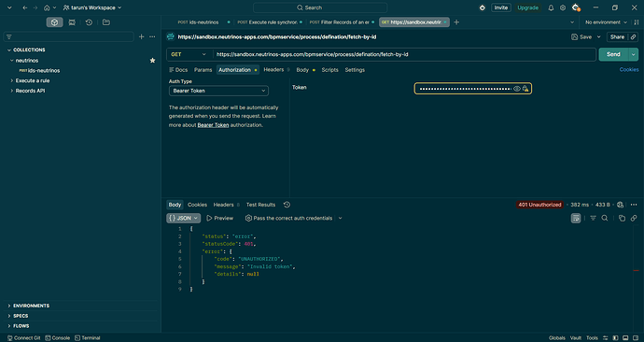
Task: Click the Upgrade button
Action: coord(527,7)
